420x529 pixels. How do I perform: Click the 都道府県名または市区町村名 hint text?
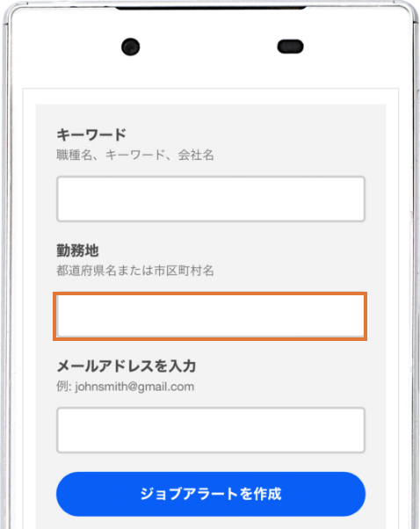point(135,271)
